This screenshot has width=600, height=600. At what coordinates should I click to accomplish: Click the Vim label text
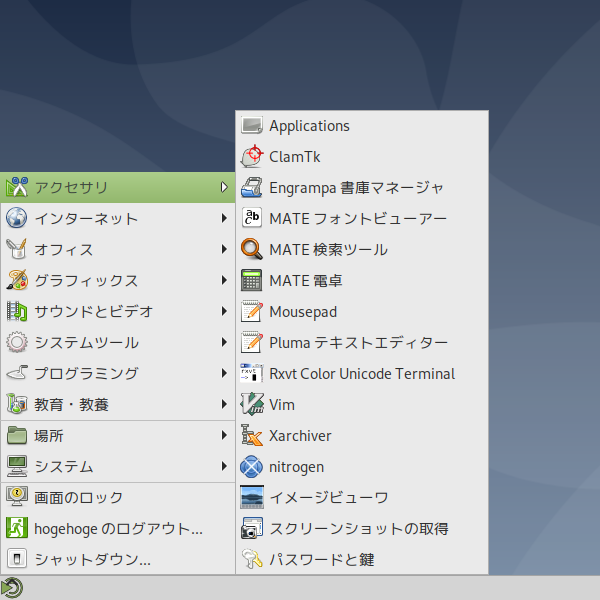click(282, 404)
